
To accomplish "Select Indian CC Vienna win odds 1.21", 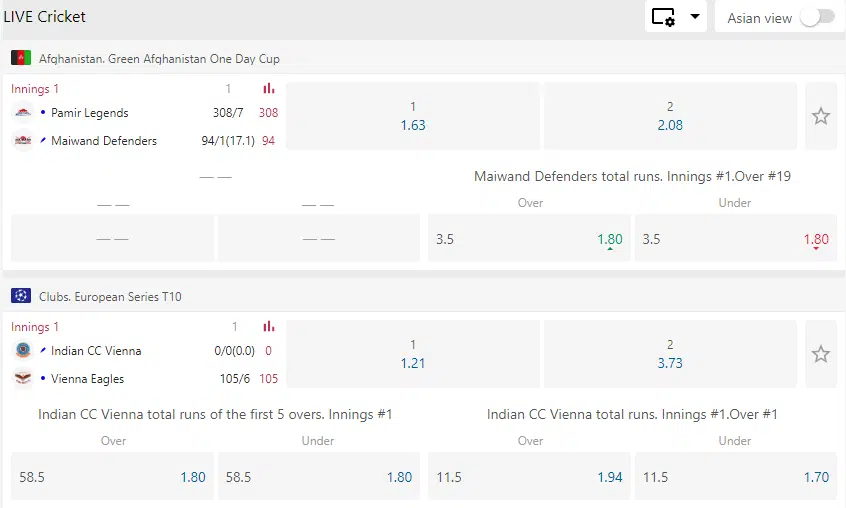I will [413, 354].
